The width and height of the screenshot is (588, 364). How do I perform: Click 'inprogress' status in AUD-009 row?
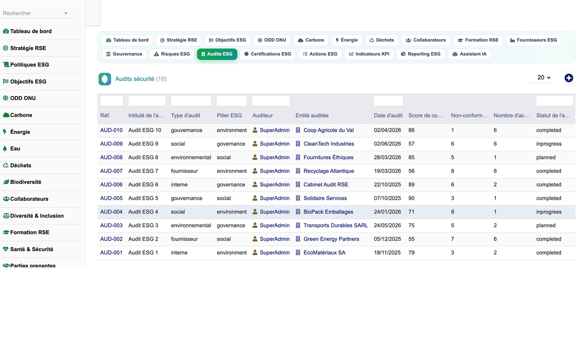pos(549,144)
